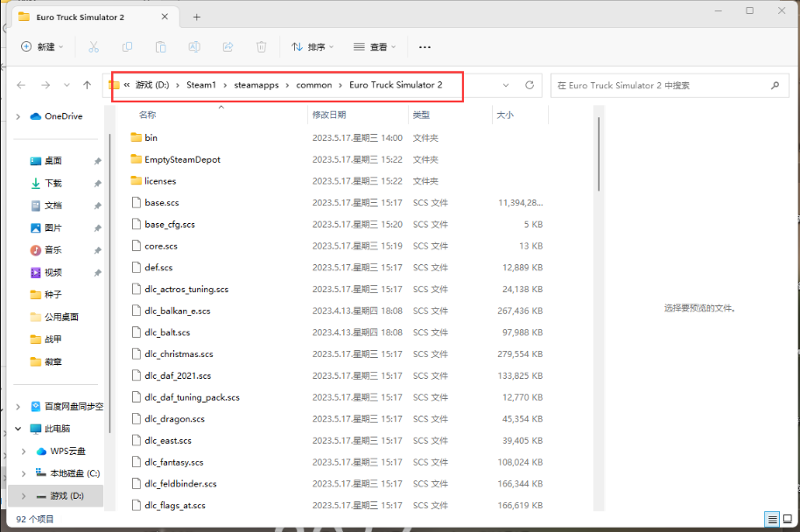Image resolution: width=800 pixels, height=532 pixels.
Task: Click the search magnifier icon
Action: click(x=775, y=85)
